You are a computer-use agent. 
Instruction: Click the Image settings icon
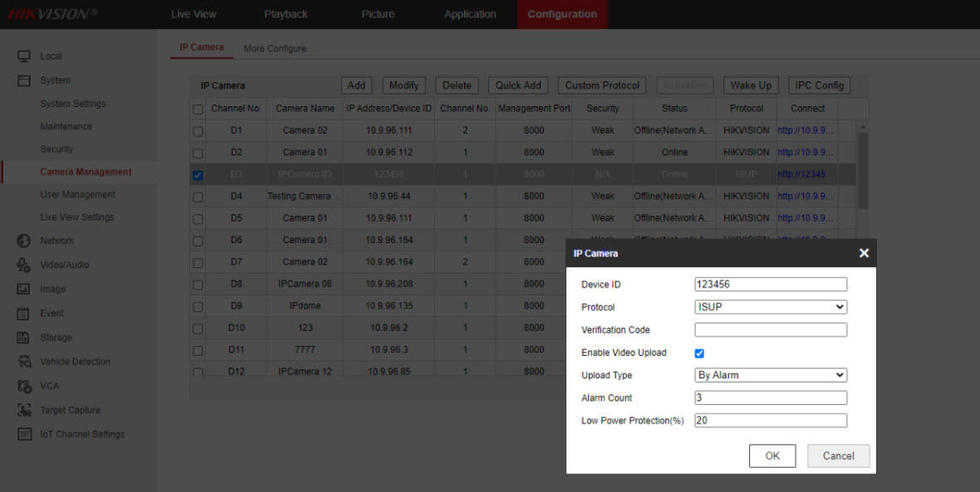point(24,290)
